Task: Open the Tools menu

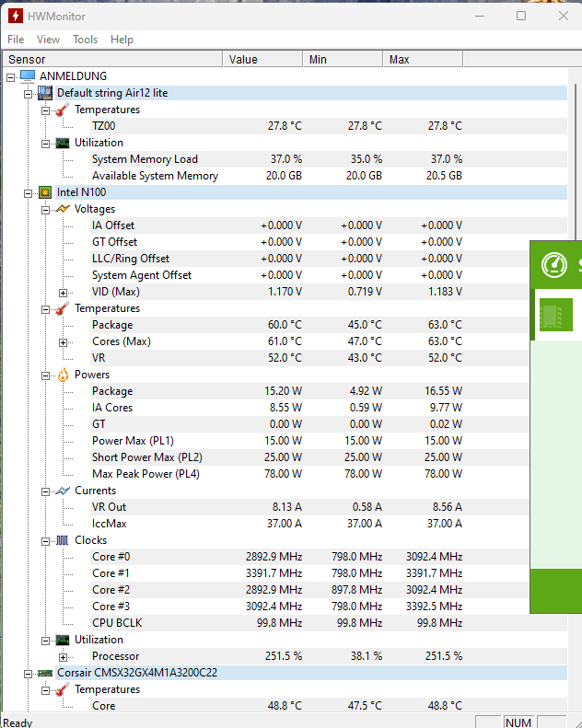Action: click(x=86, y=40)
